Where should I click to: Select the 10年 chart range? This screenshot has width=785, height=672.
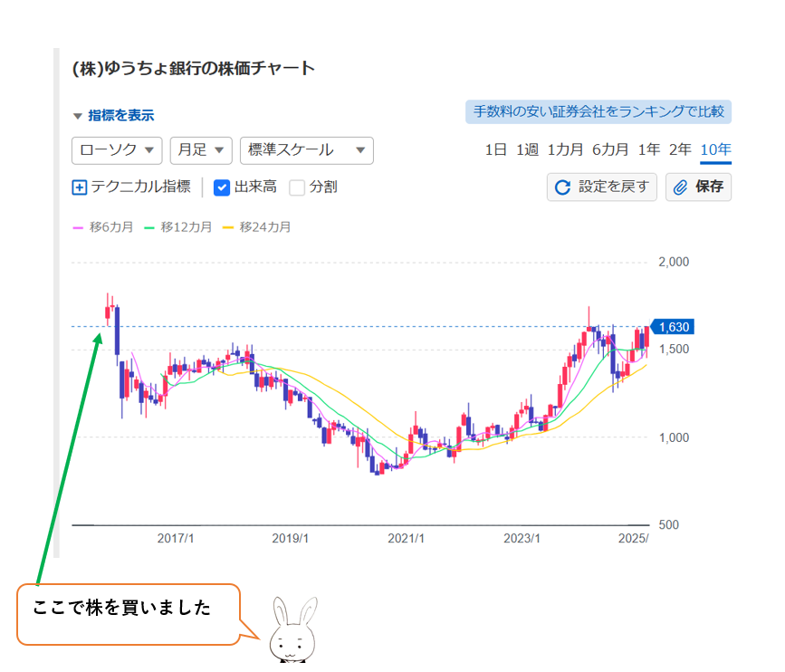coord(715,149)
